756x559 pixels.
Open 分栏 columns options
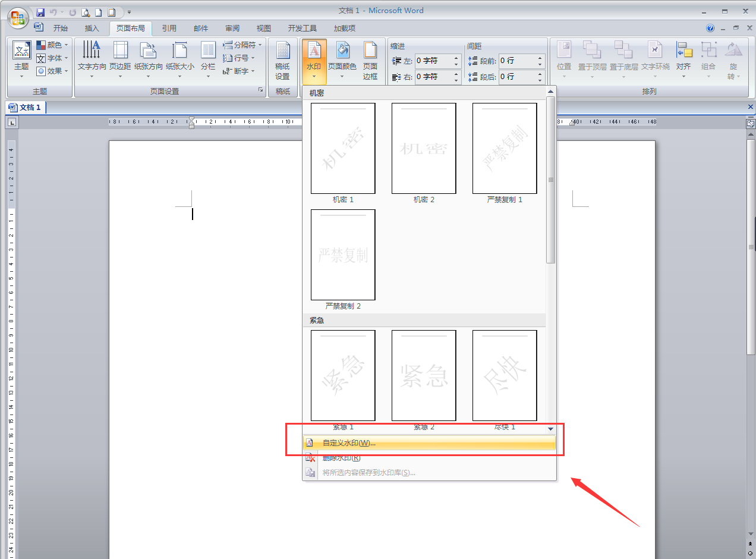208,60
